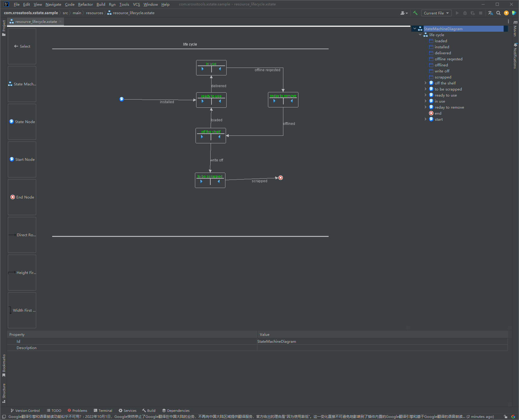Screen dimensions: 519x420
Task: Collapse the StateMachineDiagram tree root
Action: pyautogui.click(x=415, y=29)
